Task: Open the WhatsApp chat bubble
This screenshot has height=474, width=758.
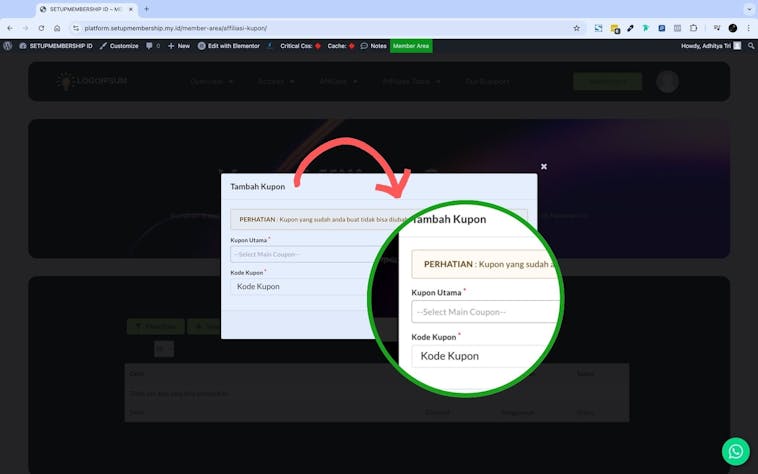Action: [735, 451]
